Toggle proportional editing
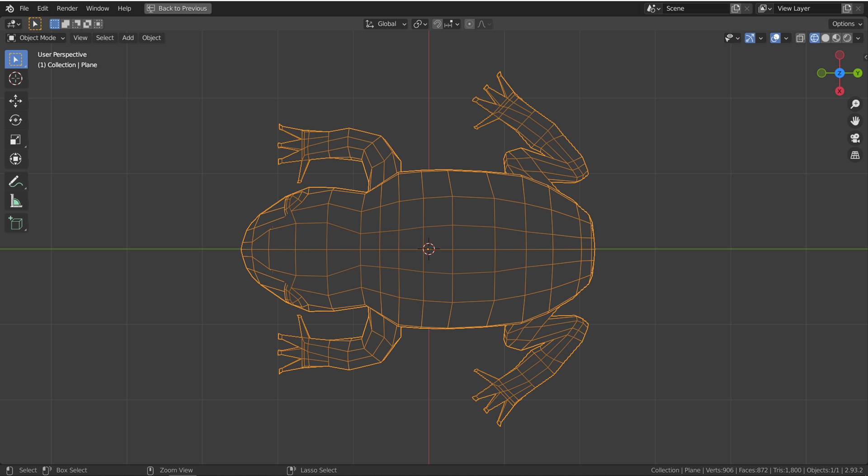Viewport: 868px width, 476px height. point(469,24)
